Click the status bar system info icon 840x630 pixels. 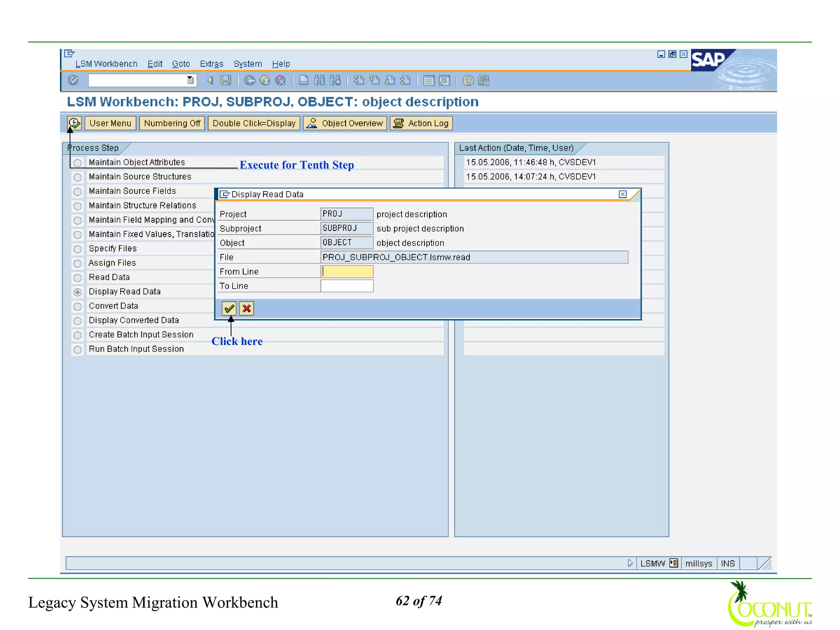[x=673, y=563]
